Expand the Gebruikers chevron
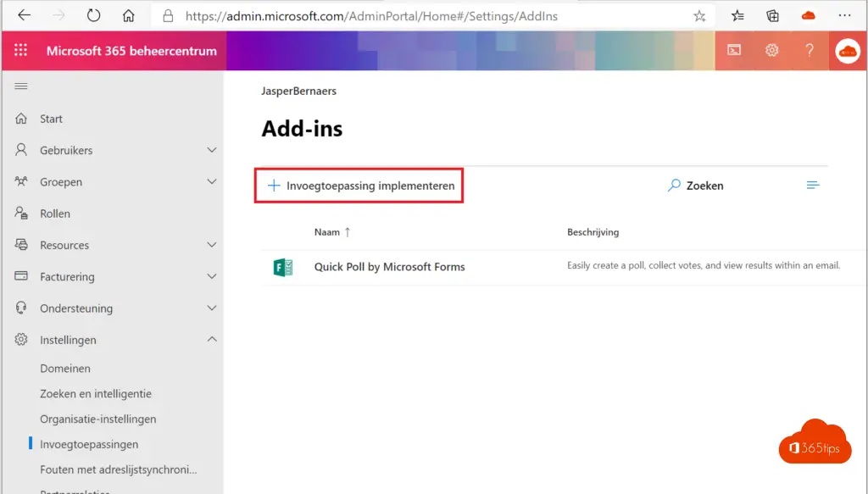Image resolution: width=868 pixels, height=494 pixels. [x=211, y=150]
